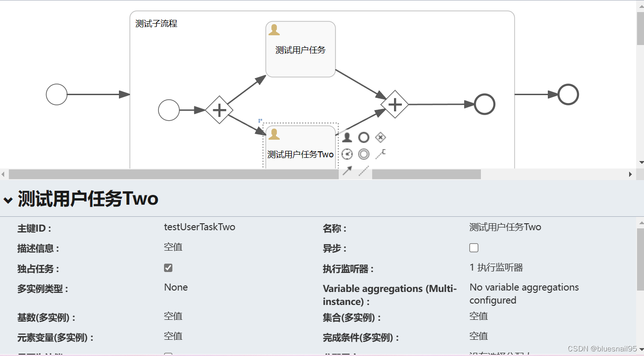
Task: Add a text annotation from the context pad
Action: click(381, 154)
